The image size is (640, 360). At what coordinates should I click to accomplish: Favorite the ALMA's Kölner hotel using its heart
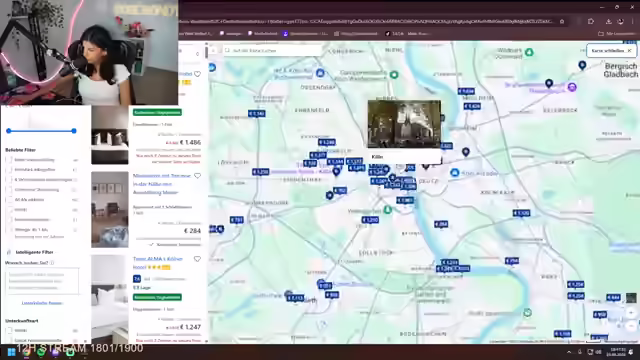click(197, 259)
